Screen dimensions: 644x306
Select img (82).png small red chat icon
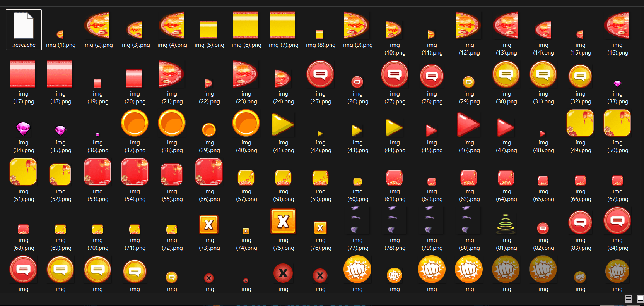pyautogui.click(x=543, y=229)
